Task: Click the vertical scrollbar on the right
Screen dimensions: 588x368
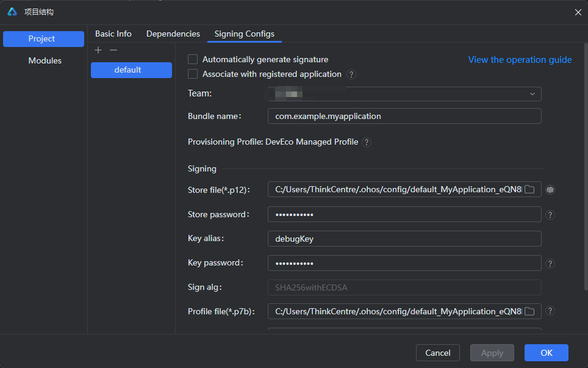Action: 586,166
